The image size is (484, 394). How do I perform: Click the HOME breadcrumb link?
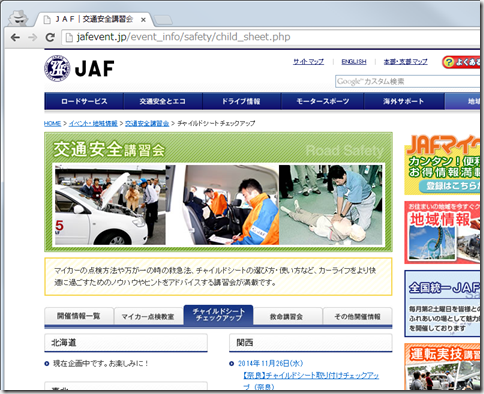[x=52, y=123]
